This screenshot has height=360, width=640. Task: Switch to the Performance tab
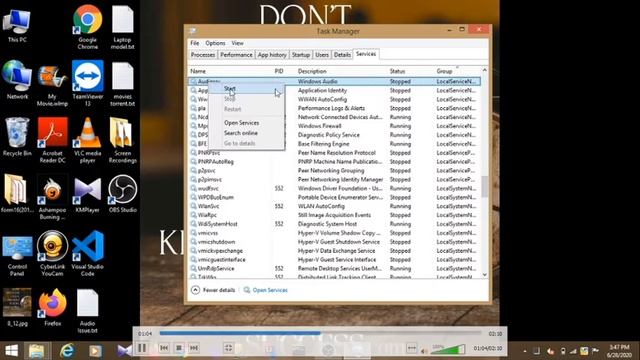[236, 55]
